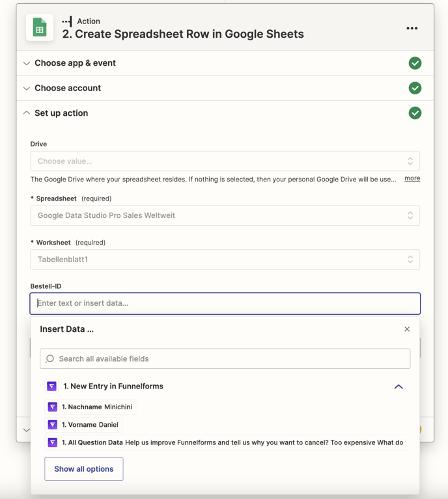Click Funnelforms icon beside Vorname Daniel
Image resolution: width=448 pixels, height=499 pixels.
[53, 425]
